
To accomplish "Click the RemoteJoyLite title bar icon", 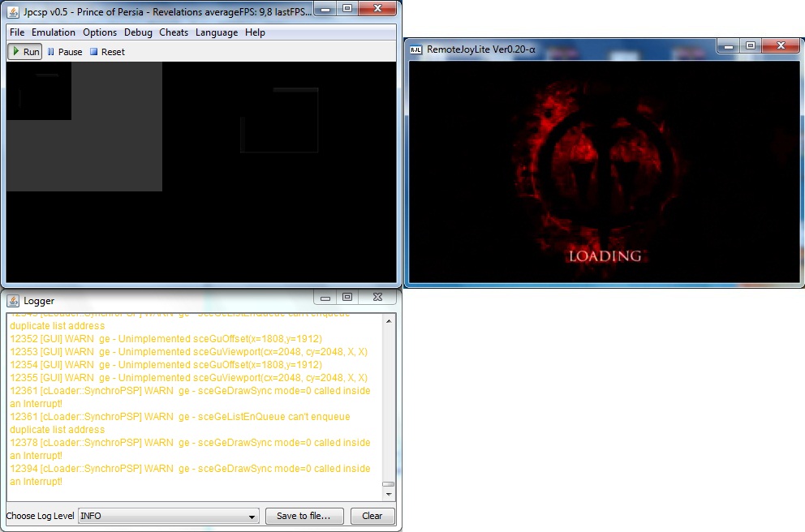I will pos(415,49).
